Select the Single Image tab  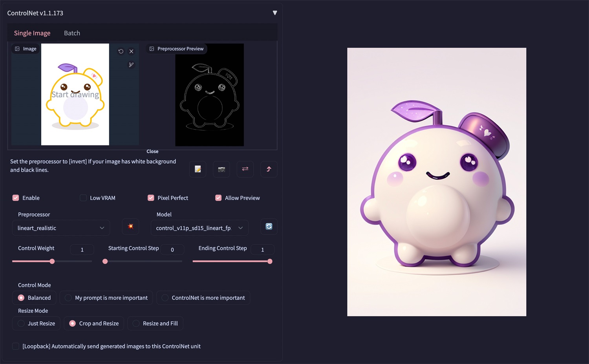32,33
